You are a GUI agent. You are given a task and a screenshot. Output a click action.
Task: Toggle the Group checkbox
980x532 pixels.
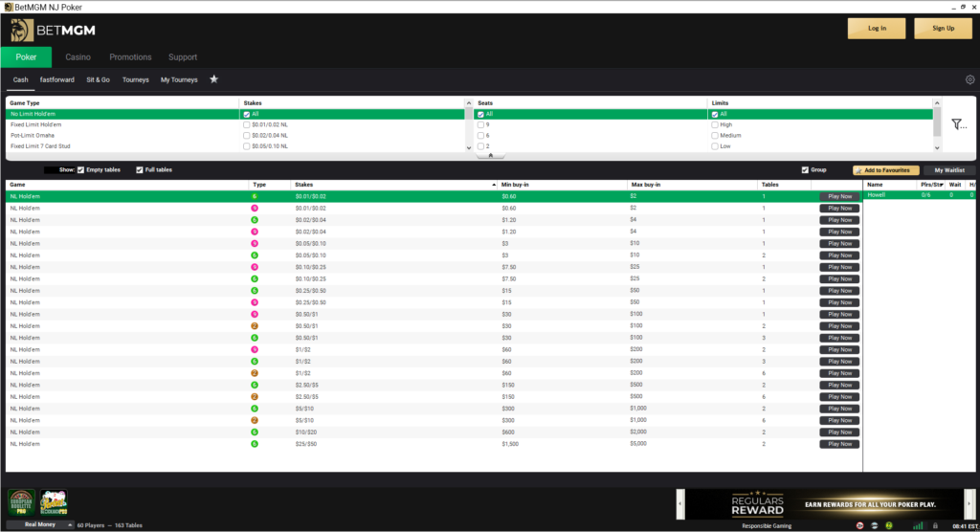805,170
